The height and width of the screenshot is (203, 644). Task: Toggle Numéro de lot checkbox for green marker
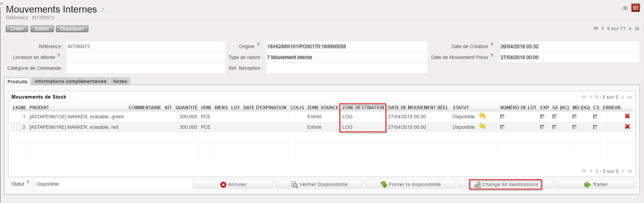click(x=502, y=117)
